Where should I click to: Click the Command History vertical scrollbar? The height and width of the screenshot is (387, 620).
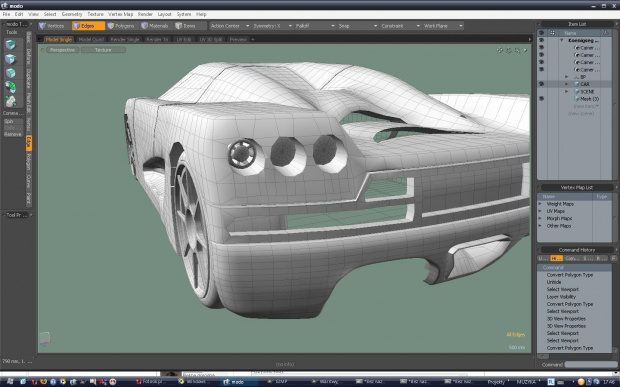coord(614,308)
